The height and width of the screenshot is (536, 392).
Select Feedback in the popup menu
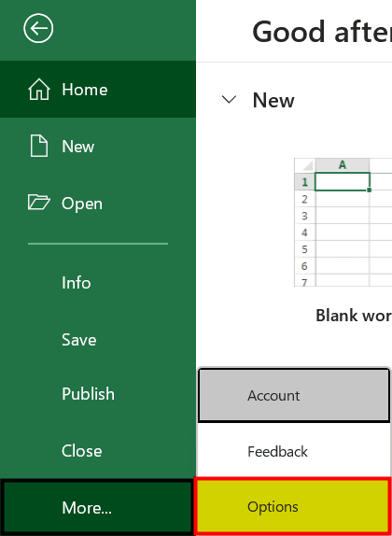click(x=294, y=451)
